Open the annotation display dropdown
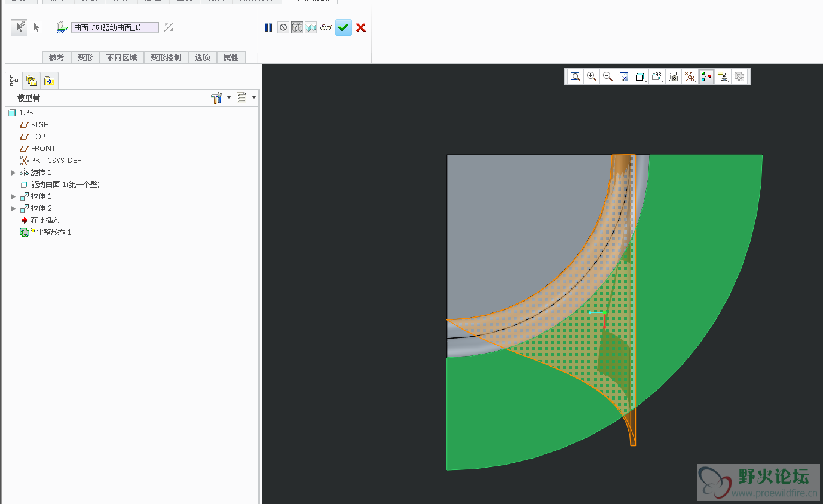 pos(723,76)
